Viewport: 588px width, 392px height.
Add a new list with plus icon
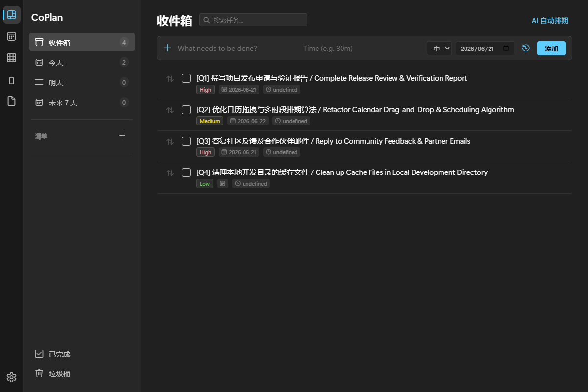[x=122, y=136]
